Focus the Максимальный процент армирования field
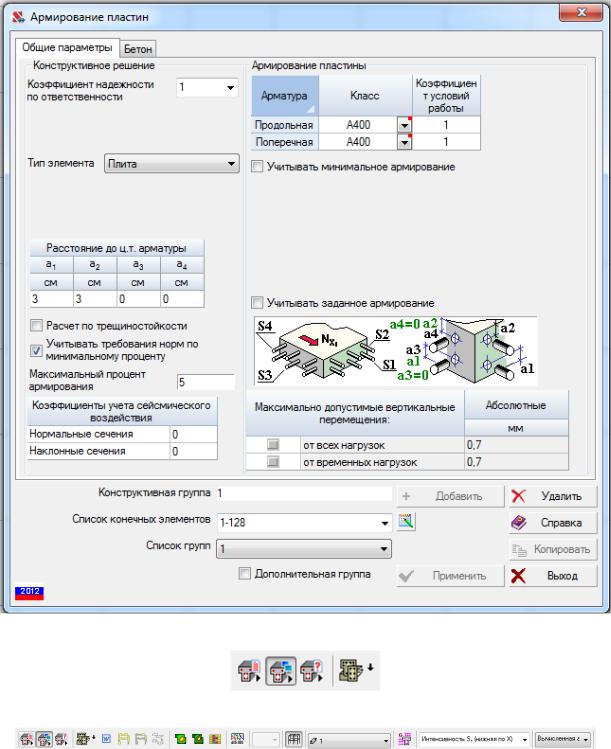This screenshot has height=749, width=611. click(x=206, y=382)
